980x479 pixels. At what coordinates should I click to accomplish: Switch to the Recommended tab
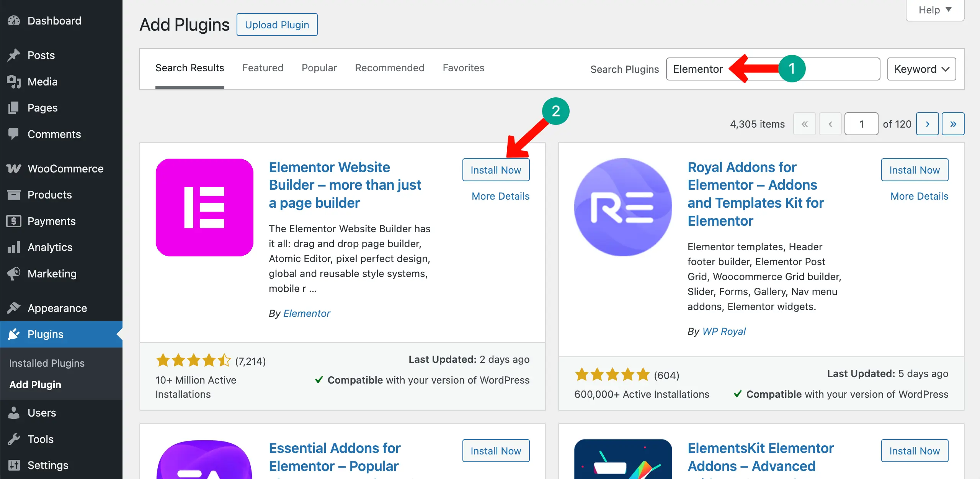[x=390, y=68]
